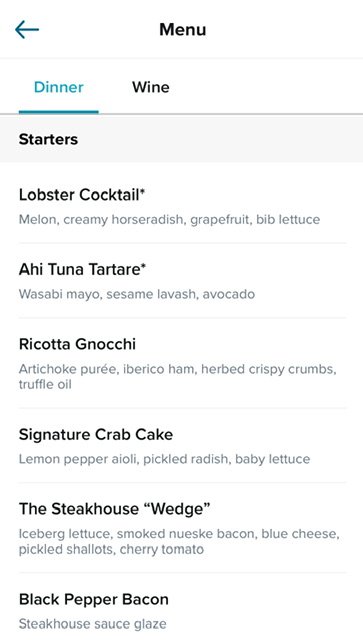The width and height of the screenshot is (363, 640).
Task: Open The Steakhouse "Wedge" item
Action: [x=183, y=528]
